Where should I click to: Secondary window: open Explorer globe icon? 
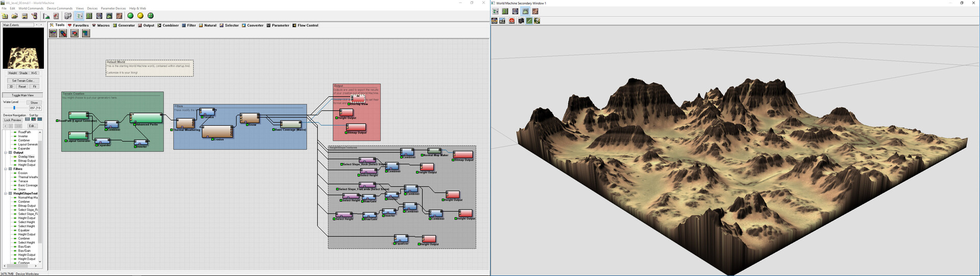(515, 11)
